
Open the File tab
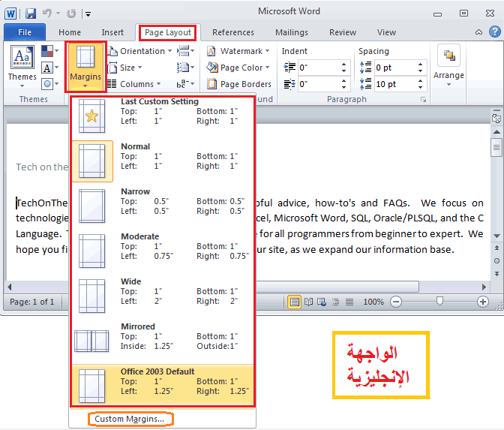coord(25,32)
